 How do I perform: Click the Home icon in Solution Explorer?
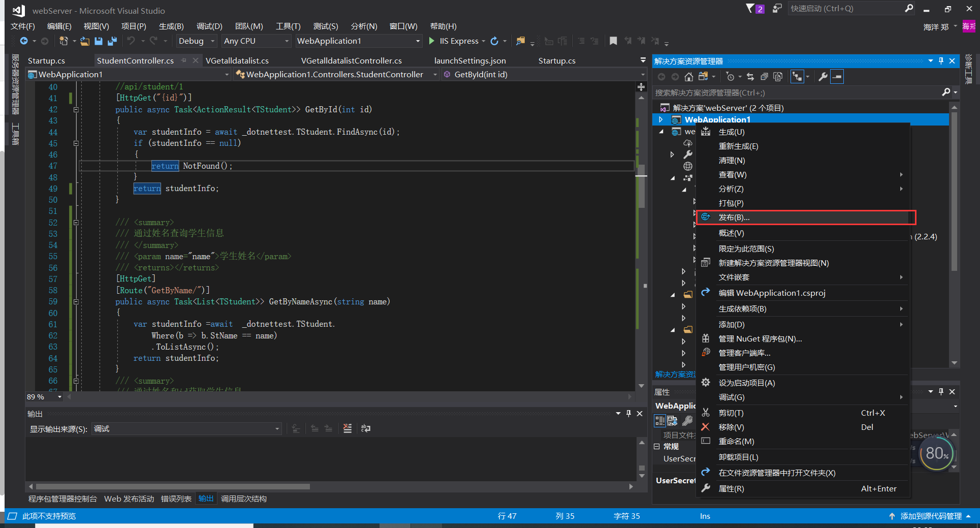click(x=688, y=77)
